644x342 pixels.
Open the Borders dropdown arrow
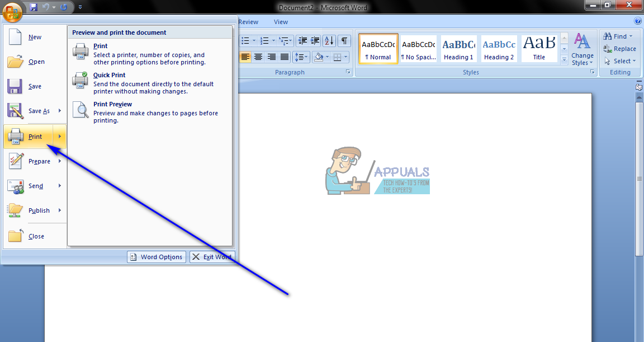click(x=346, y=57)
